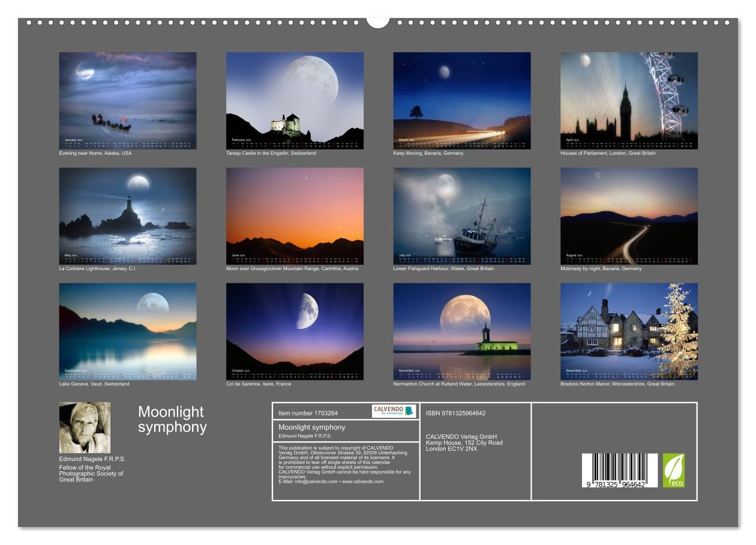This screenshot has height=545, width=756.
Task: Click caption 'Tarasp Castle in the Engadin, Switzerland'
Action: pos(271,153)
